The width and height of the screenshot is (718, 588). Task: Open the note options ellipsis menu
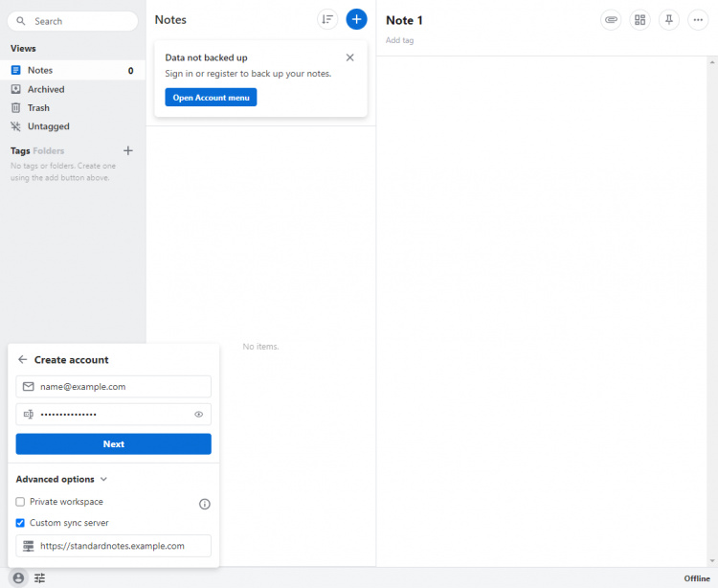click(x=698, y=20)
